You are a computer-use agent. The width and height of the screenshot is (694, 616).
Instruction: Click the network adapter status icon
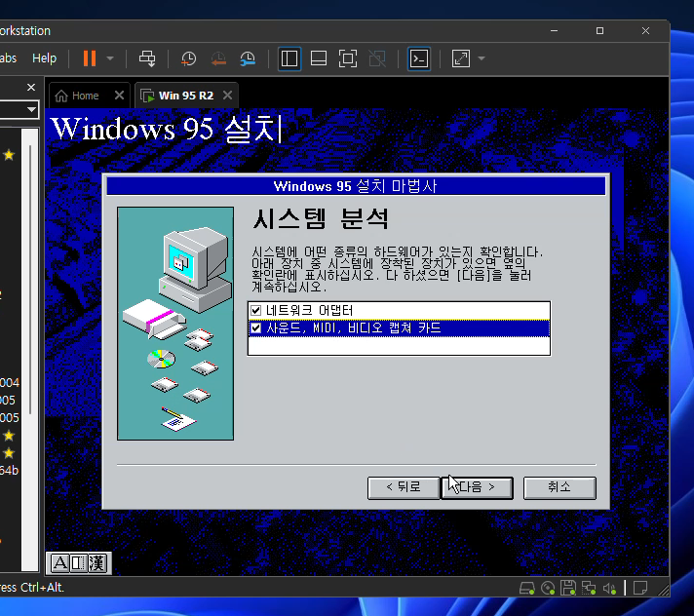589,588
